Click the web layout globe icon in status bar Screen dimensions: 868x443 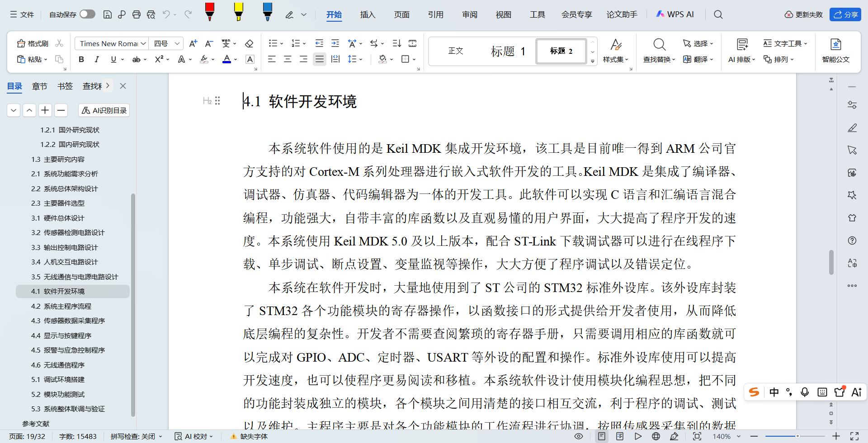tap(656, 436)
